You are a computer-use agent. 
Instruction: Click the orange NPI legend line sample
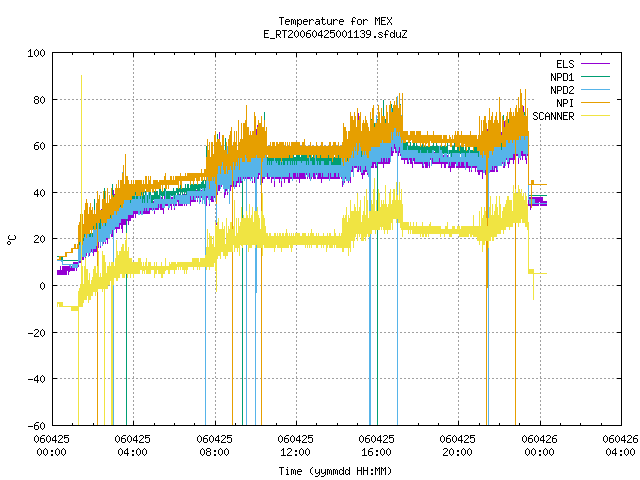tap(595, 103)
